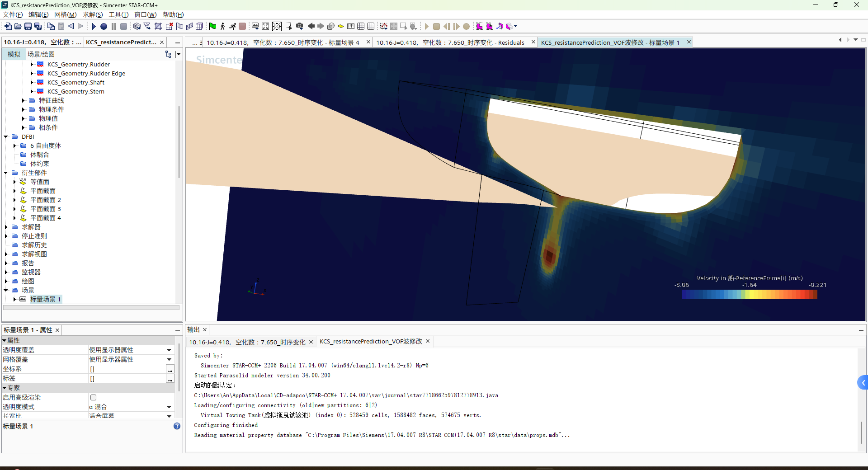The image size is (868, 470).
Task: Tick the 启用高级渲染 checkbox
Action: (x=93, y=398)
